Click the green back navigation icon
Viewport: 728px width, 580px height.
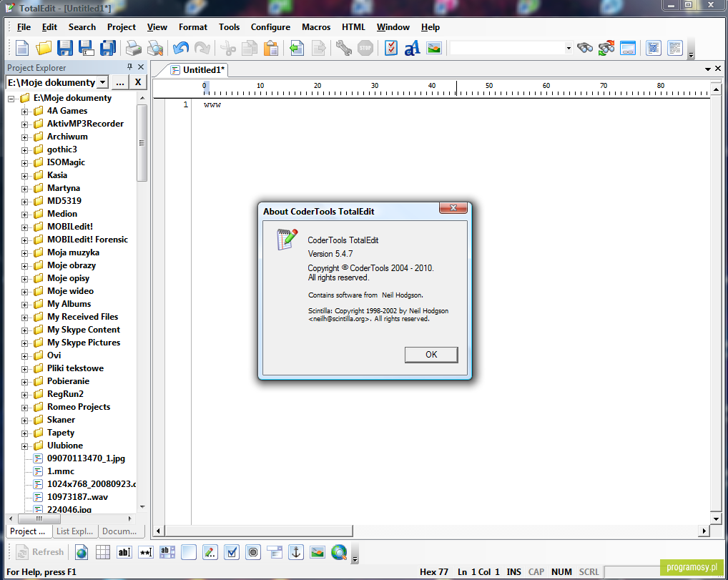297,48
